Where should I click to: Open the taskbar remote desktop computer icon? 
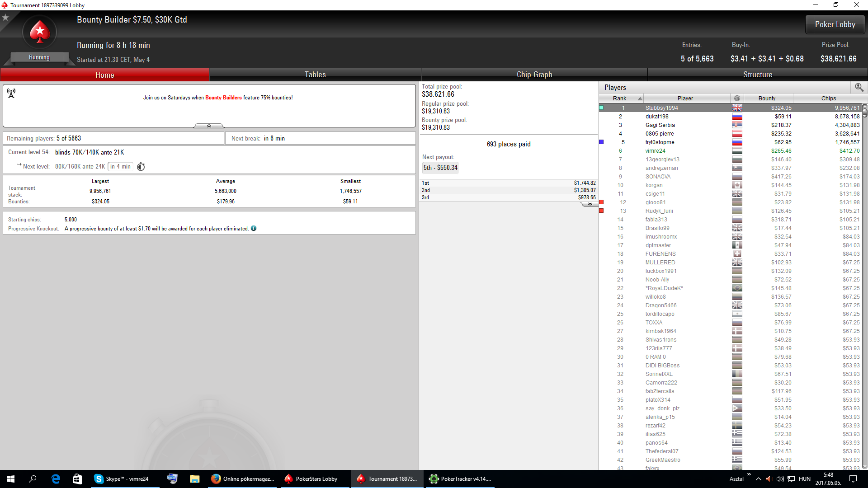(x=172, y=479)
